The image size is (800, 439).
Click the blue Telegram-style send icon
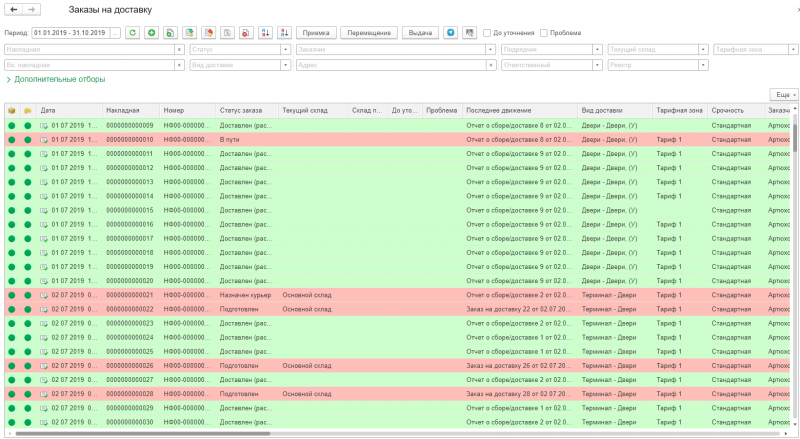[450, 33]
